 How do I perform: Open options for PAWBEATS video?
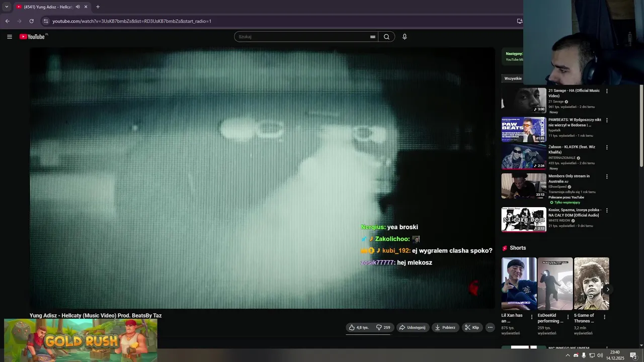click(607, 120)
